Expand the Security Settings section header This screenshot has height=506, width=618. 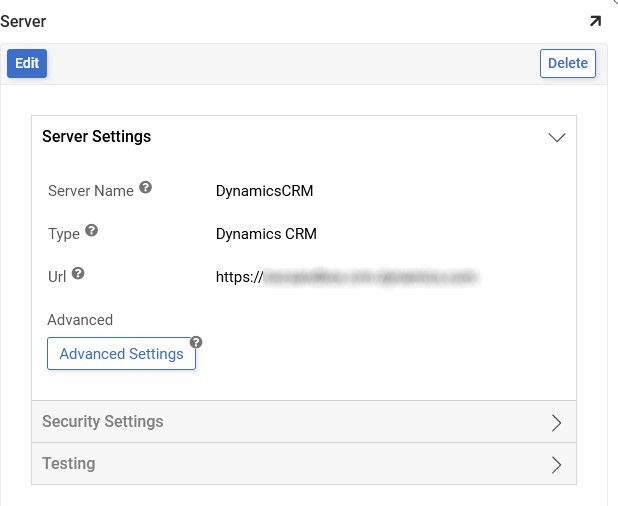[103, 422]
